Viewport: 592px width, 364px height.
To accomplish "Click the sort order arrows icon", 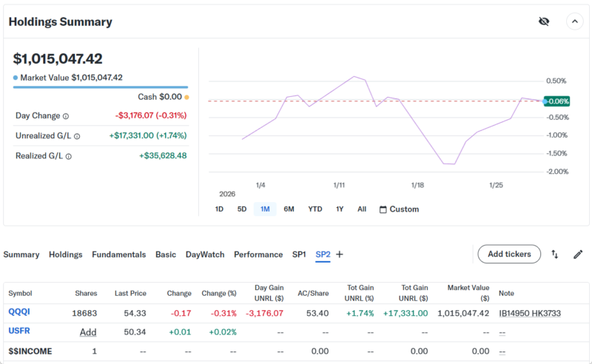I will click(x=555, y=255).
